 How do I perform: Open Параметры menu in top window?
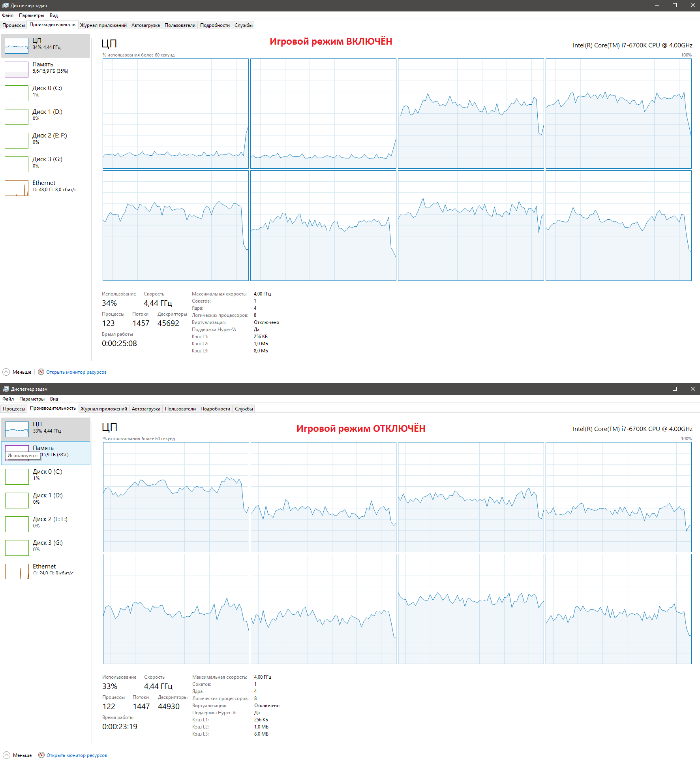point(32,15)
